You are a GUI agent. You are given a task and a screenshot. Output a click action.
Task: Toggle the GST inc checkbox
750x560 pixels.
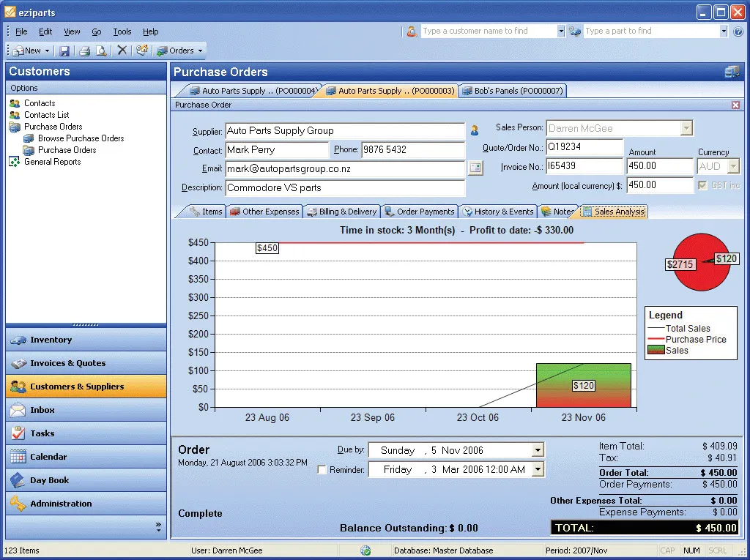tap(702, 185)
